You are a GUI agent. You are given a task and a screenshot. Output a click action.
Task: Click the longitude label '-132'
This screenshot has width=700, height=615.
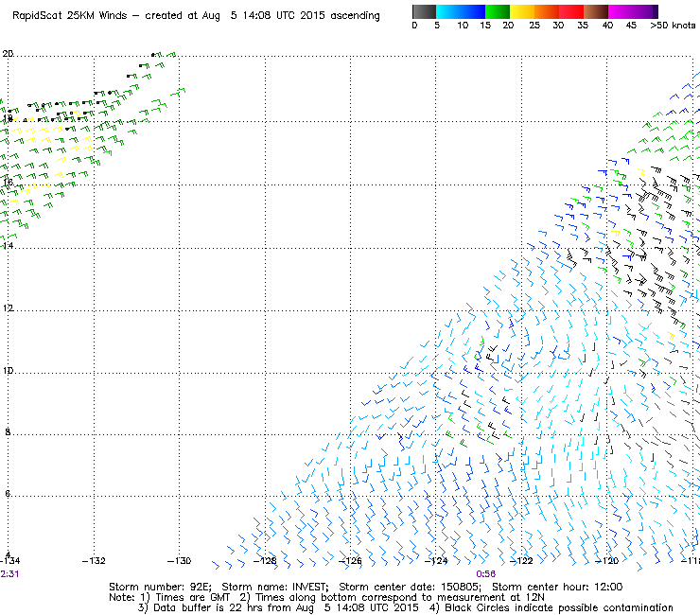click(x=94, y=561)
